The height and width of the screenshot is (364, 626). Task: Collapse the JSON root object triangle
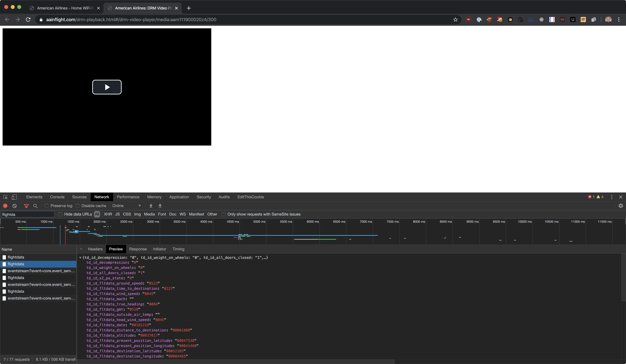pyautogui.click(x=80, y=258)
